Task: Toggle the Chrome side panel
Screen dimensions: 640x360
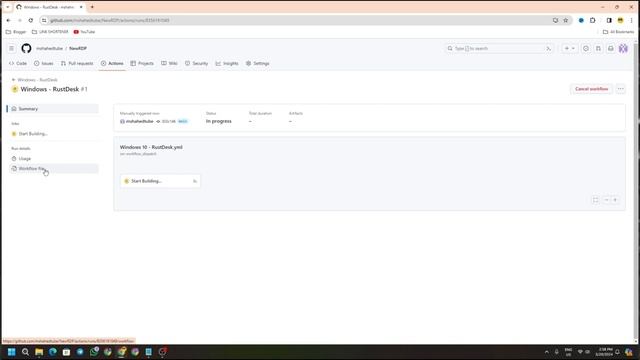Action: [609, 20]
